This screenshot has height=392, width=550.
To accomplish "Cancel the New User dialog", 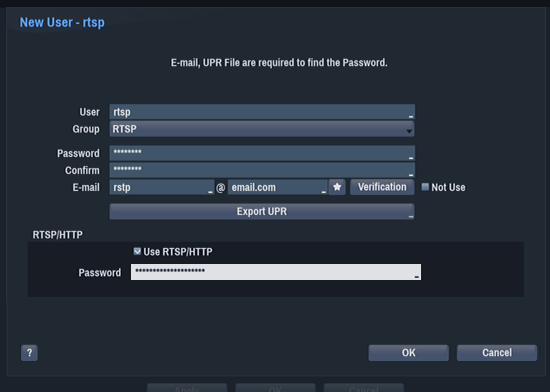I will pyautogui.click(x=497, y=353).
